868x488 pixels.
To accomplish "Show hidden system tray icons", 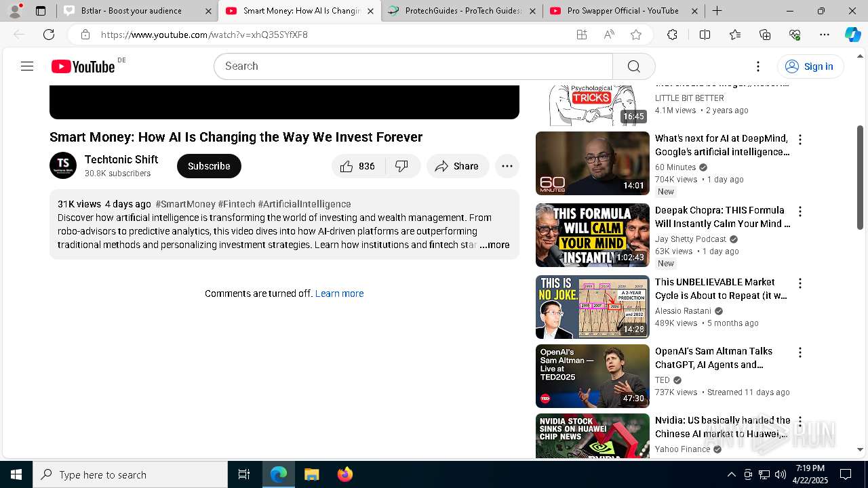I will pos(731,474).
